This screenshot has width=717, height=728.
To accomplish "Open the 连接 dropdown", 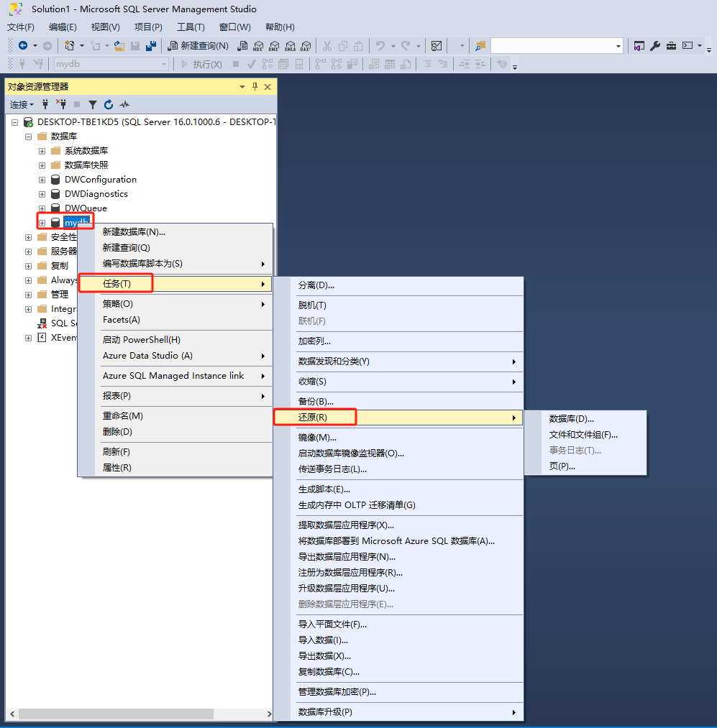I will 22,104.
